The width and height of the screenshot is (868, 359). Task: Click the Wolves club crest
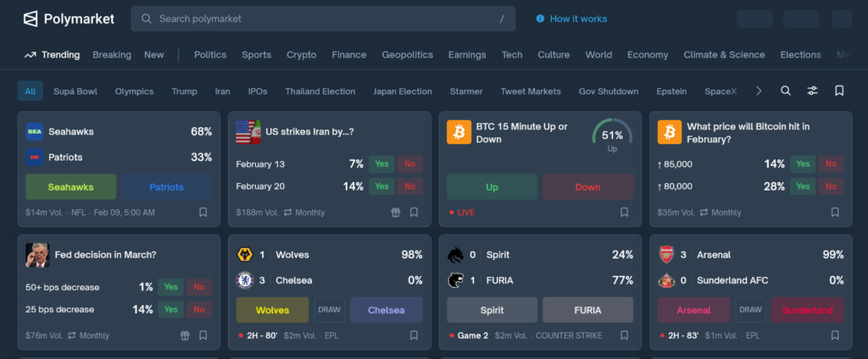click(x=245, y=255)
